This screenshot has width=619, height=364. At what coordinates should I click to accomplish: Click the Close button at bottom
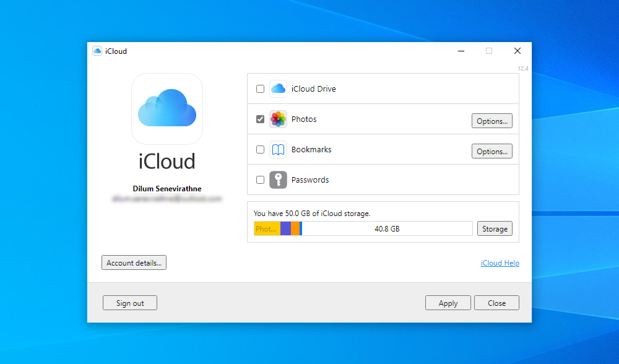496,303
